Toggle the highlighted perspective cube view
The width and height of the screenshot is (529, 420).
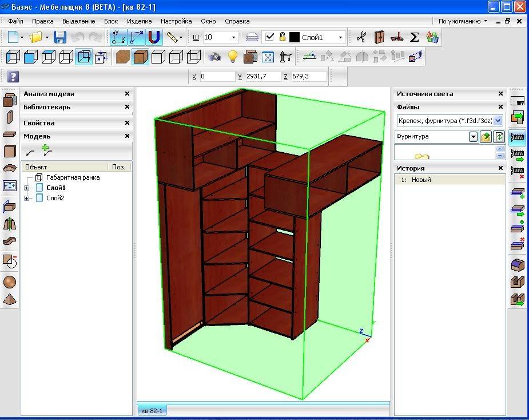point(83,57)
